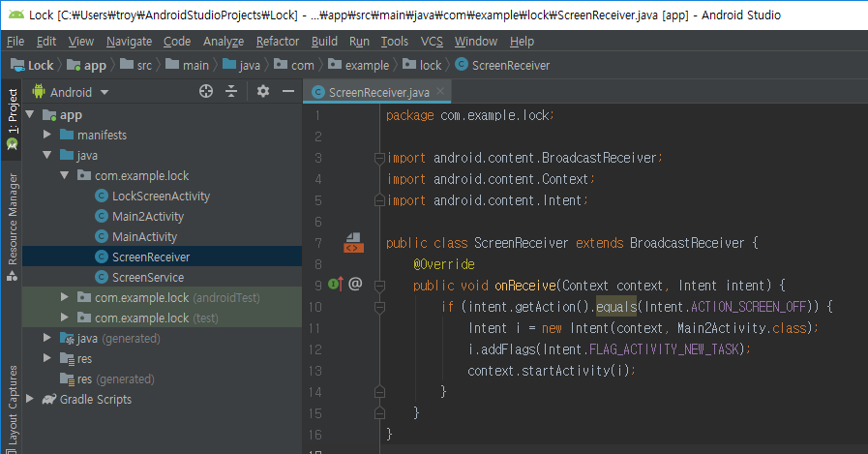Click the Resource Manager tool window icon

(x=13, y=275)
